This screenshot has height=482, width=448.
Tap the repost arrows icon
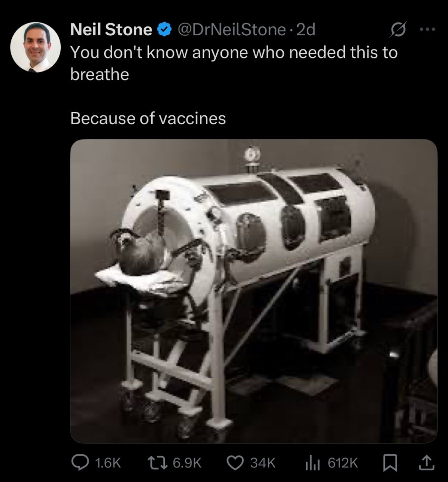coord(158,463)
